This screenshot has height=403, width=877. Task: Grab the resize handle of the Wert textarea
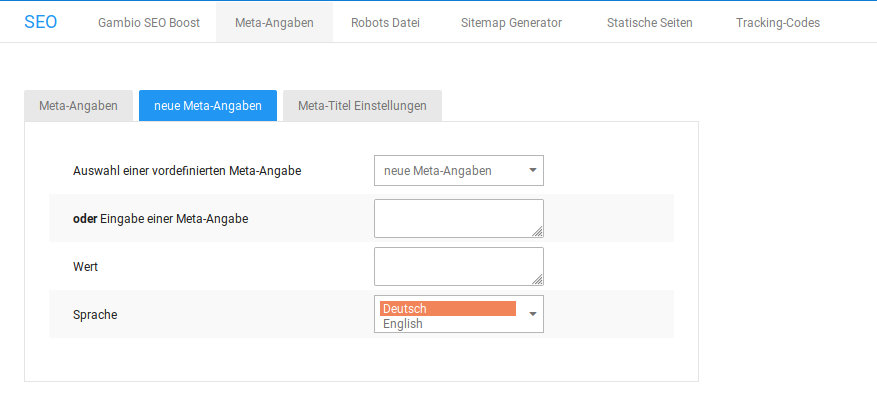point(537,280)
